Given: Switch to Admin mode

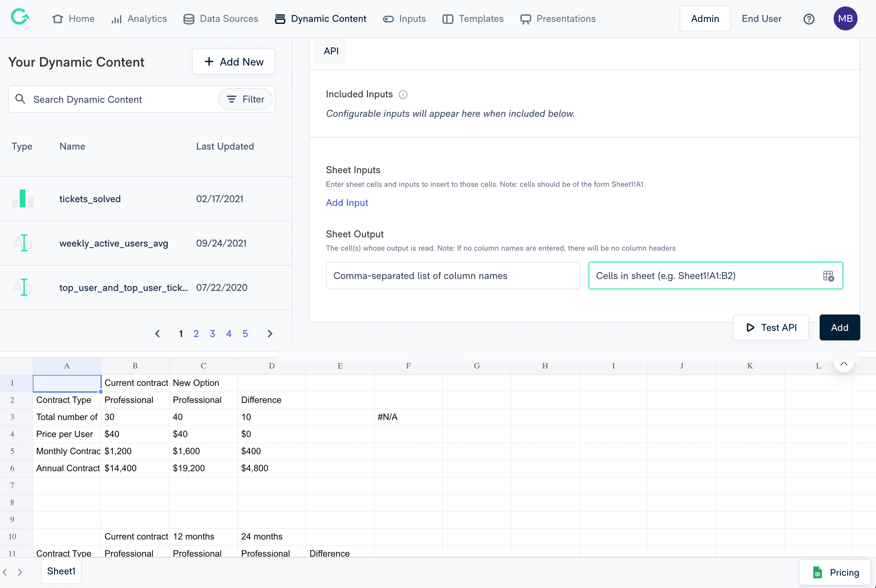Looking at the screenshot, I should (704, 19).
